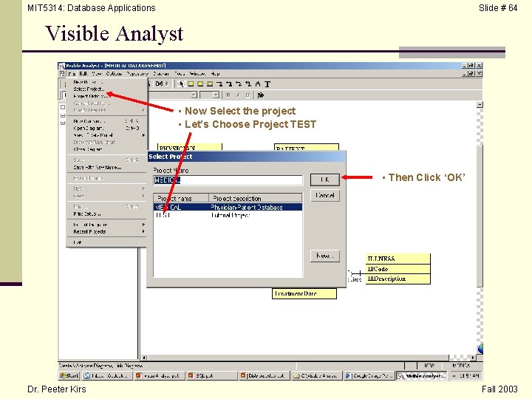Open the document control icon left of File
Screen dimensions: 532x399
(62, 73)
